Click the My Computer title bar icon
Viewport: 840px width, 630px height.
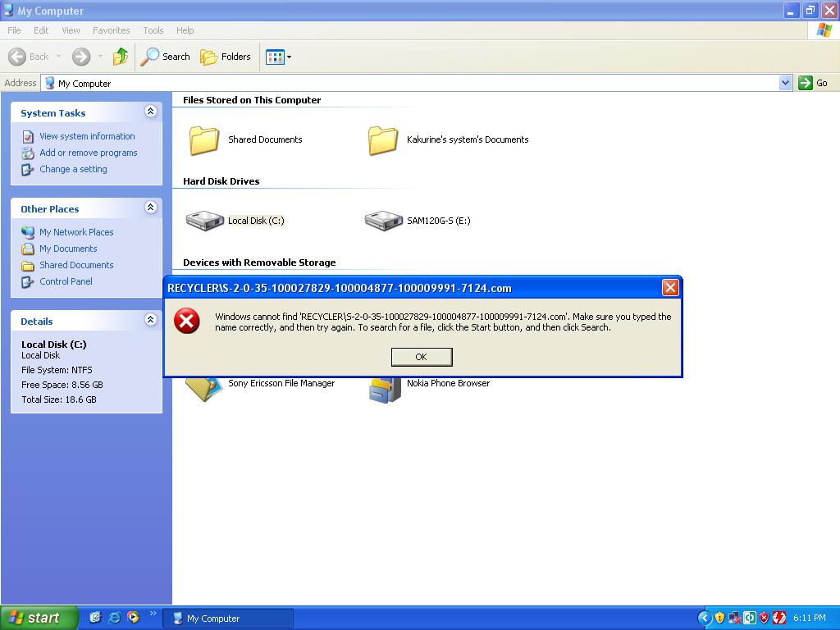tap(8, 10)
